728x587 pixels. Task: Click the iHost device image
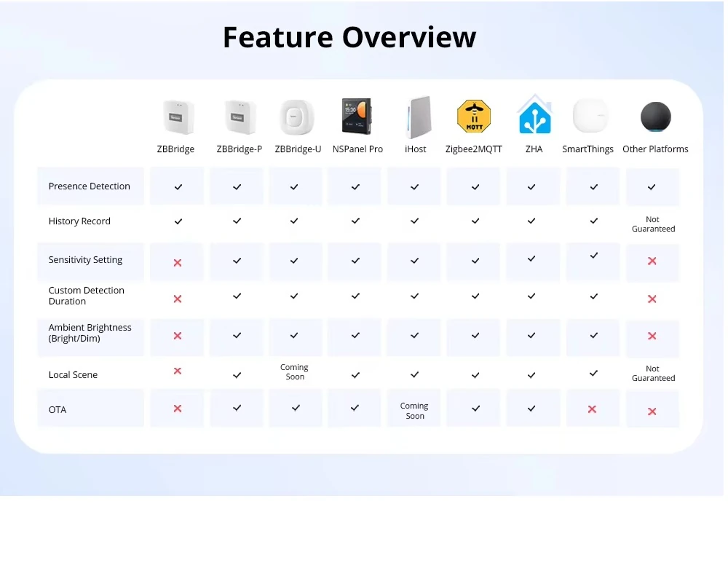[x=419, y=117]
